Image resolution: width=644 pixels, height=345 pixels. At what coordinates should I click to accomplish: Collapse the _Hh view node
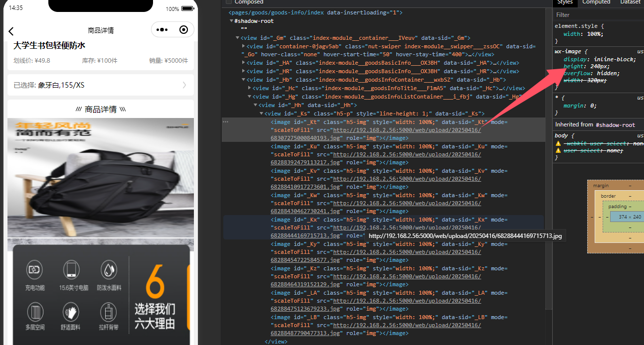coord(256,105)
